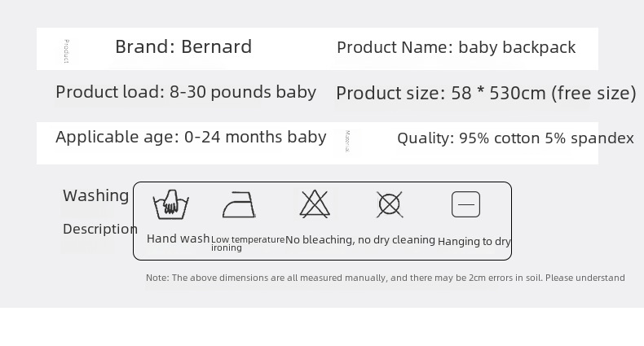The image size is (644, 346).
Task: Click the no dry cleaning circle icon
Action: pyautogui.click(x=390, y=204)
